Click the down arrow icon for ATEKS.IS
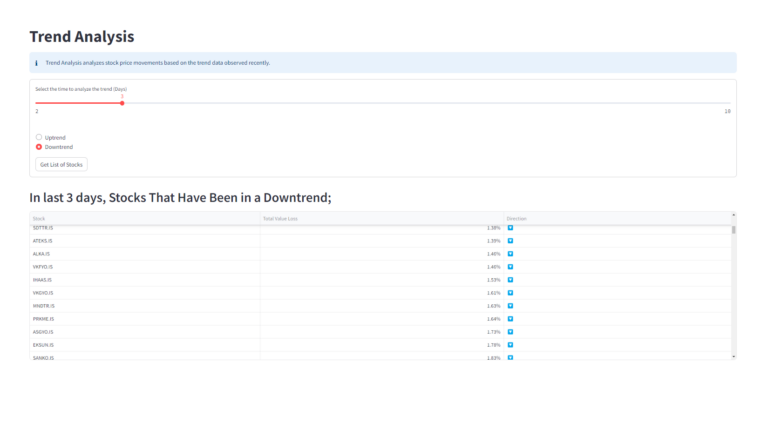 [x=510, y=241]
